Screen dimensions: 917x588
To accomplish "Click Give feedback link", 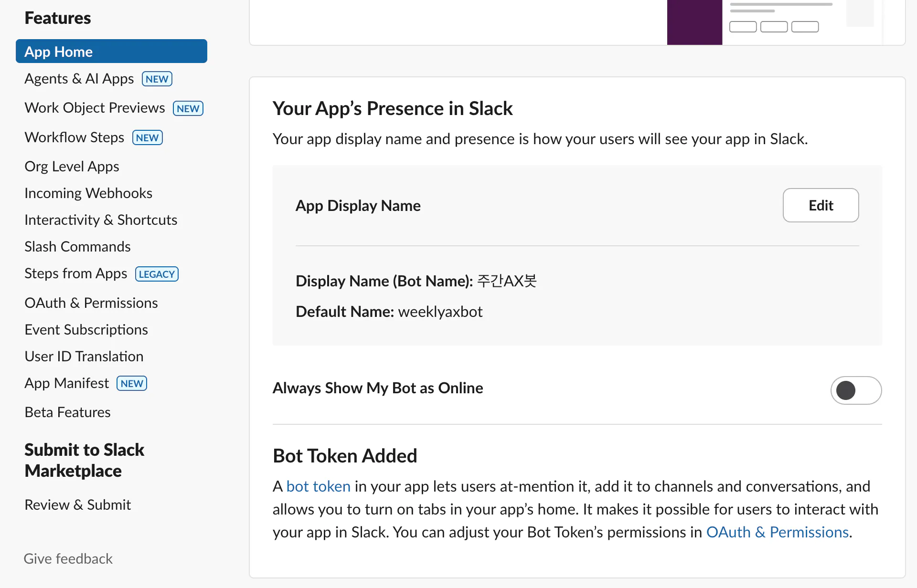I will coord(68,558).
